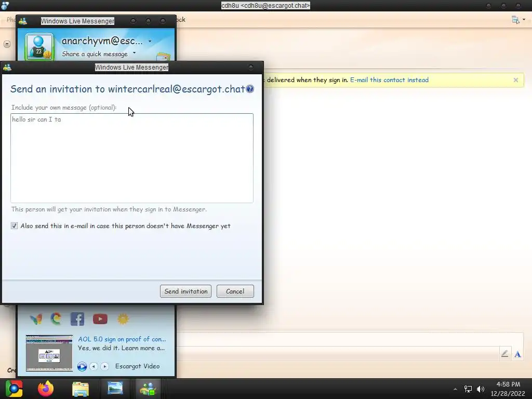Play the Escargot Video
This screenshot has width=532, height=399.
click(x=82, y=366)
